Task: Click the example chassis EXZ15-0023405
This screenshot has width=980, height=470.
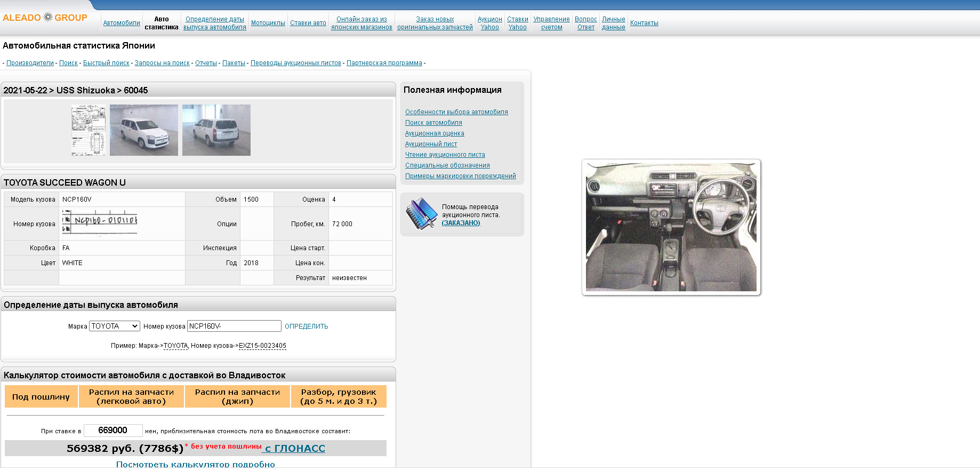Action: tap(262, 346)
